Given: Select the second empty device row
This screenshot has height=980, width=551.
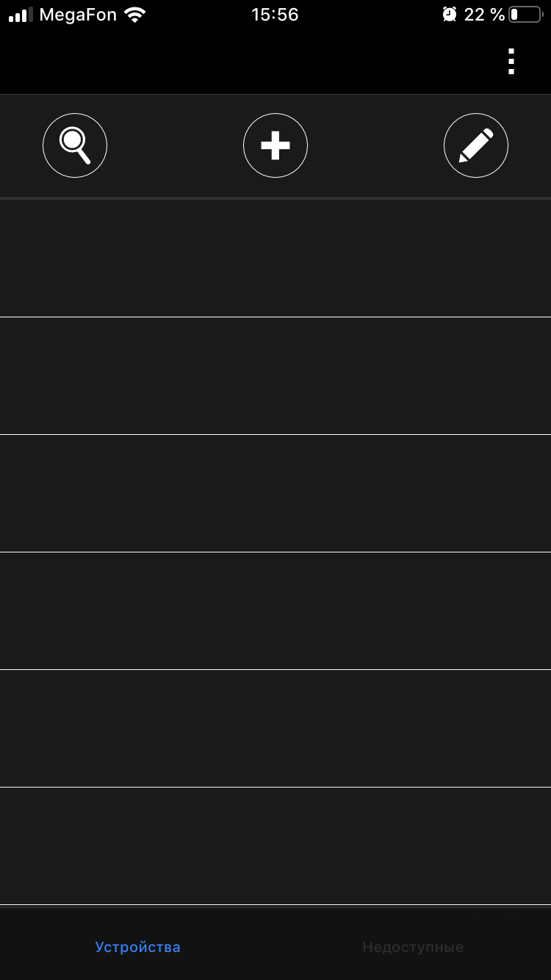Looking at the screenshot, I should 275,376.
